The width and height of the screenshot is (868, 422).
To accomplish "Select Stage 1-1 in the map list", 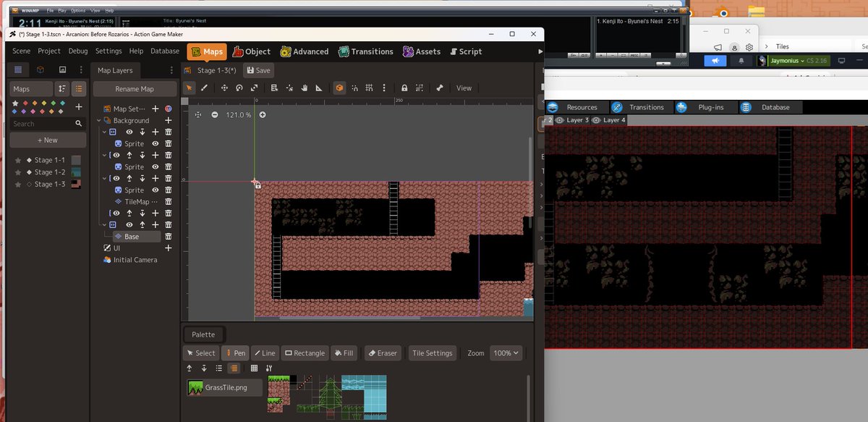I will pos(49,160).
